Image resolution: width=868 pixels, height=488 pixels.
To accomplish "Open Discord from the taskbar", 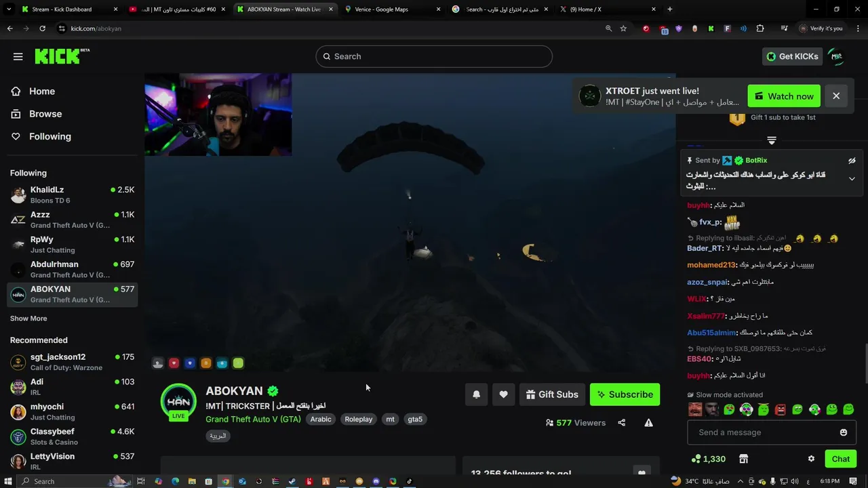I will point(376,481).
